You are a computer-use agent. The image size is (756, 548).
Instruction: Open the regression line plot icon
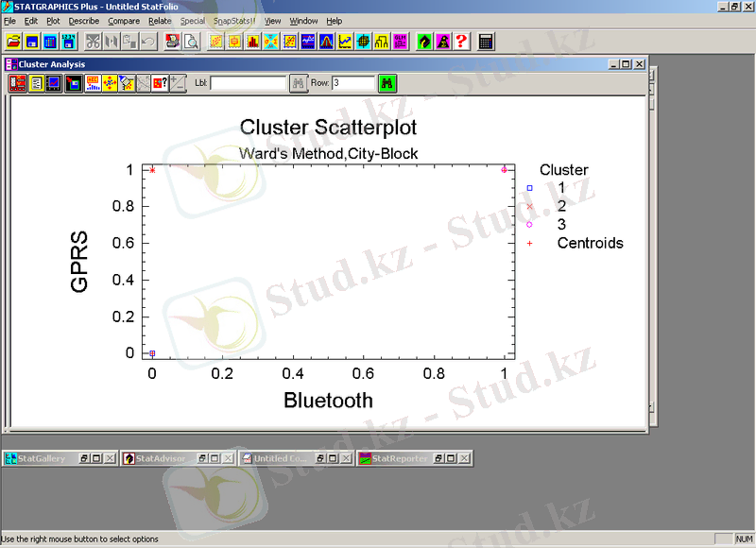(x=289, y=42)
